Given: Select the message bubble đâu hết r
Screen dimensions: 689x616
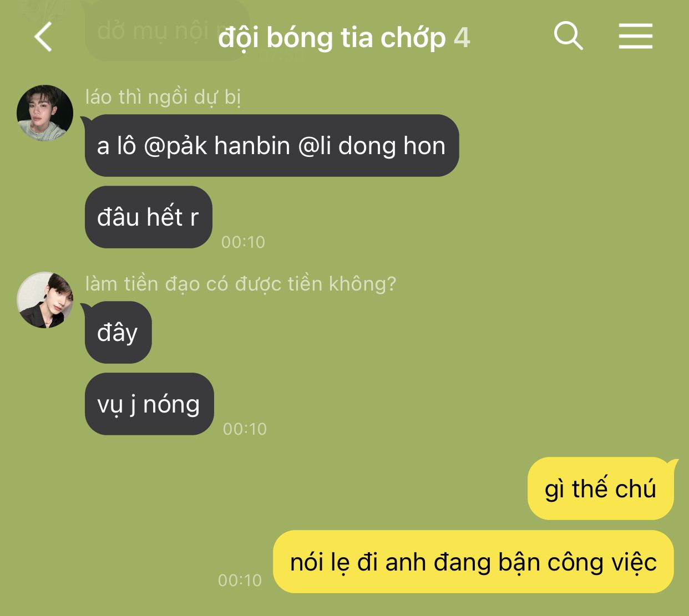Looking at the screenshot, I should pyautogui.click(x=149, y=217).
